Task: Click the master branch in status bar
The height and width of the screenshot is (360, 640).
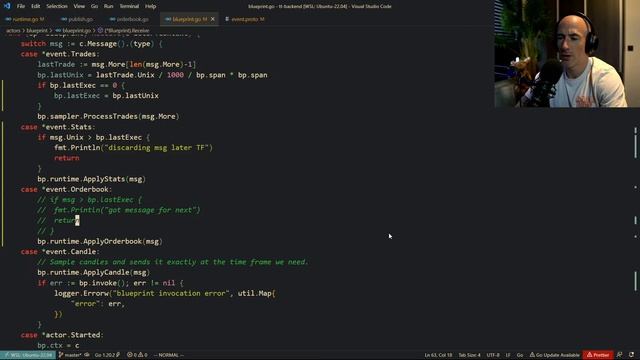Action: [70, 355]
